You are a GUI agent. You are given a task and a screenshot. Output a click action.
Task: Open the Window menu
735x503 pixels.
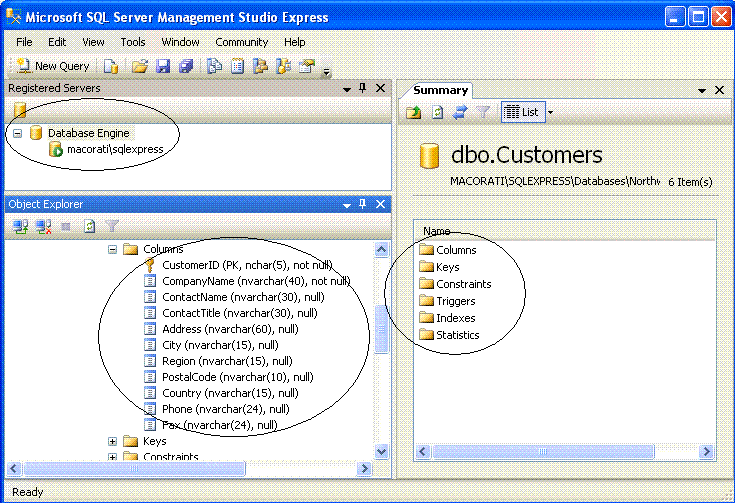pos(180,42)
